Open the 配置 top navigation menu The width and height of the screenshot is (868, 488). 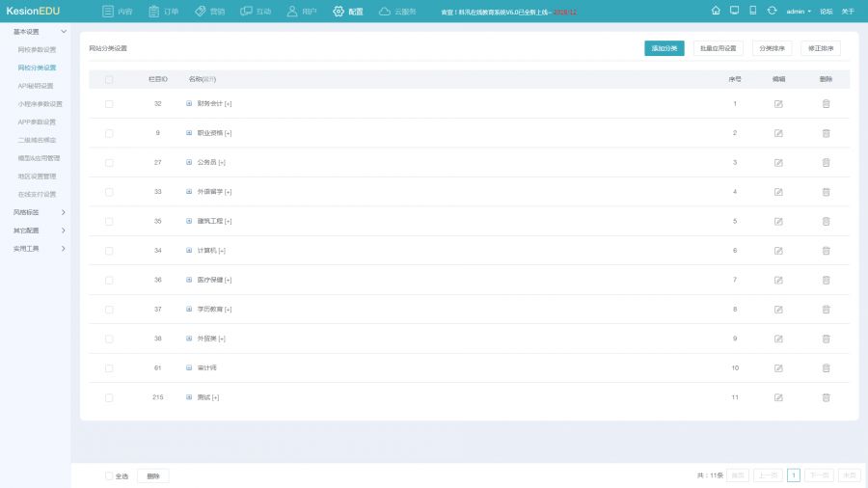(348, 11)
